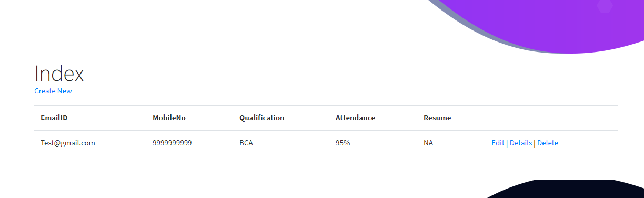The height and width of the screenshot is (198, 644).
Task: Select the NA resume cell
Action: click(x=428, y=143)
